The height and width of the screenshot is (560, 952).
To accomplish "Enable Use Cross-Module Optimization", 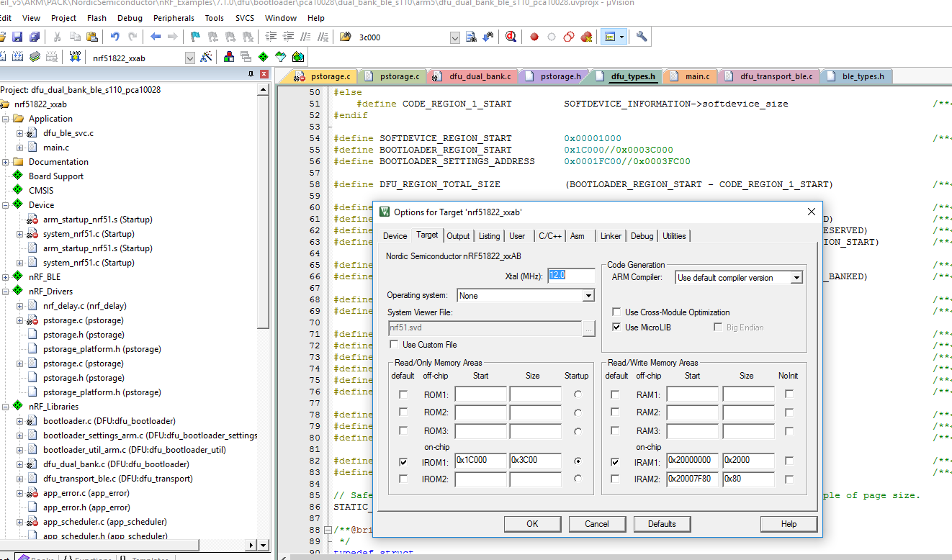I will 616,312.
